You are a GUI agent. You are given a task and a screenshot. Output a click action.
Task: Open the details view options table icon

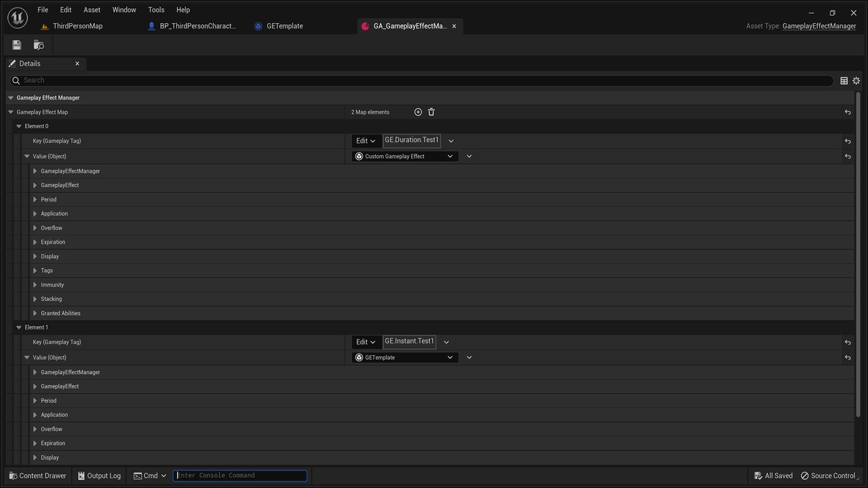coord(844,81)
